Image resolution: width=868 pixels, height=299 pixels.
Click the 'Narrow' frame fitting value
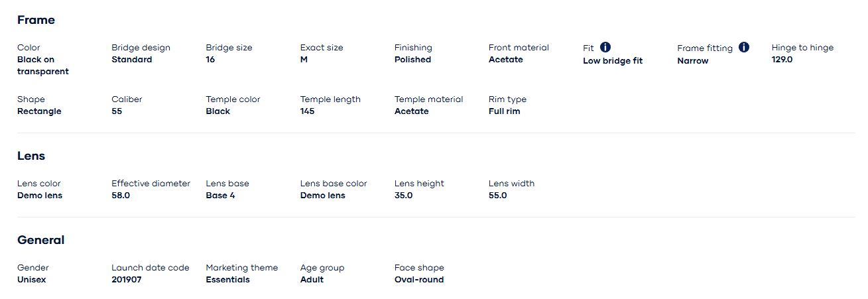point(692,61)
